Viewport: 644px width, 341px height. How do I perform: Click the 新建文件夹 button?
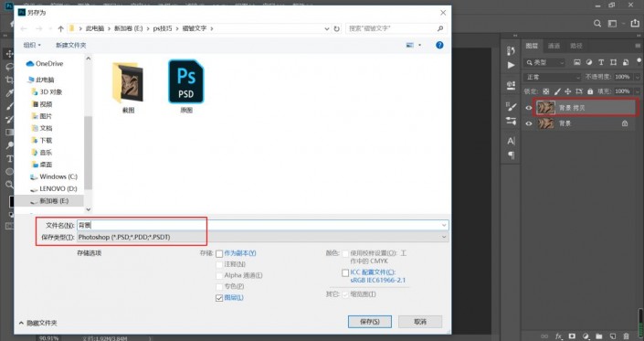click(x=71, y=45)
